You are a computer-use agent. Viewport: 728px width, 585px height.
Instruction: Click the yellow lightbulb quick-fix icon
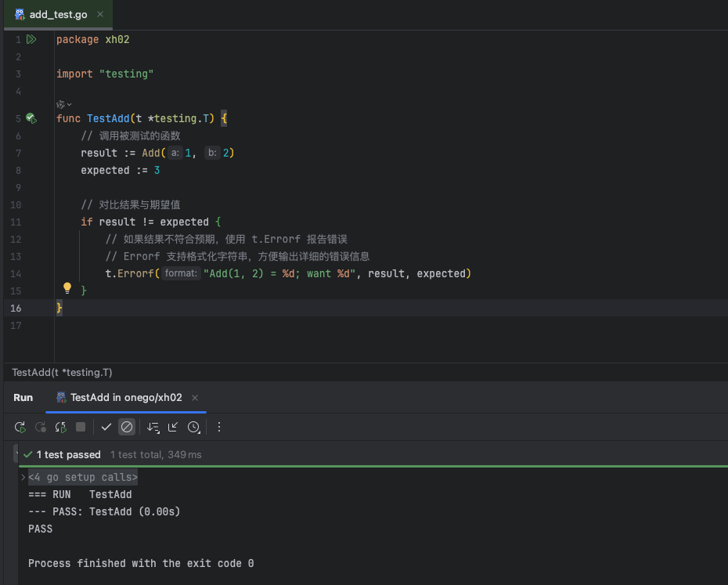(67, 288)
